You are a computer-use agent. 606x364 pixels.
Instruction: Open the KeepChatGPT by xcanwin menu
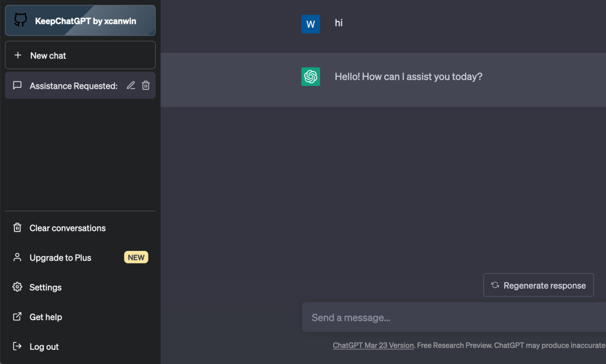86,21
